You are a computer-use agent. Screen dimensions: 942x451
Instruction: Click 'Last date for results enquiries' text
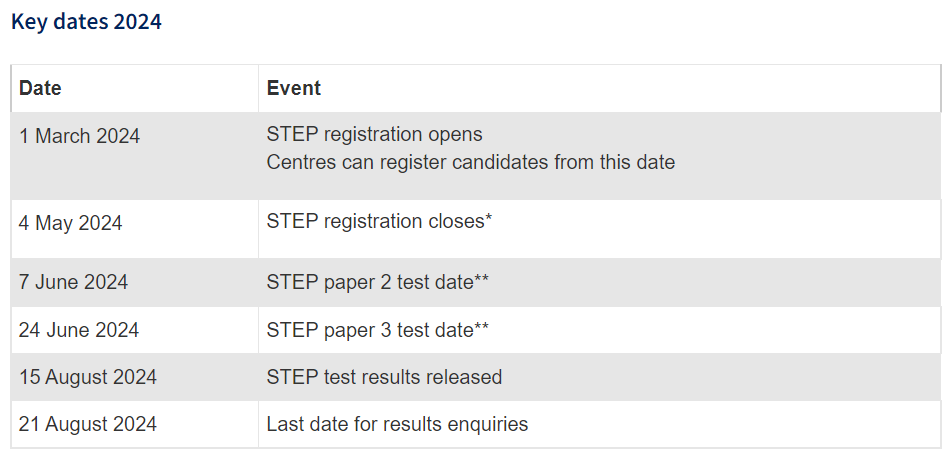397,424
